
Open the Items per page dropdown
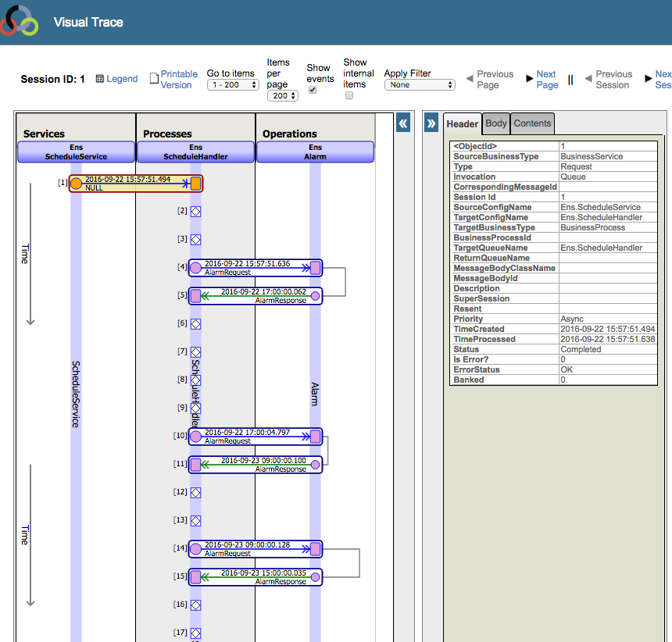(x=282, y=96)
